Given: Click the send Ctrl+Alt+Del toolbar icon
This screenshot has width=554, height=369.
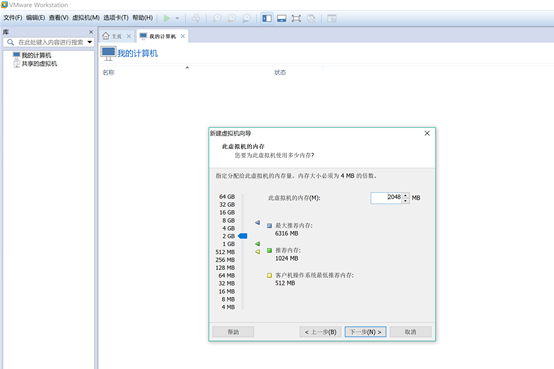Looking at the screenshot, I should coord(196,18).
